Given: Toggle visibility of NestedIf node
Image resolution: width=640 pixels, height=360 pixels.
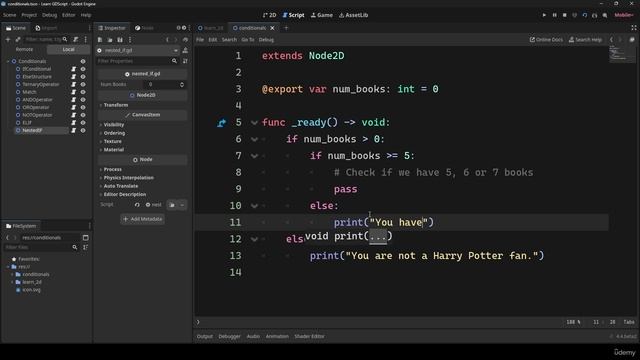Looking at the screenshot, I should pyautogui.click(x=83, y=131).
